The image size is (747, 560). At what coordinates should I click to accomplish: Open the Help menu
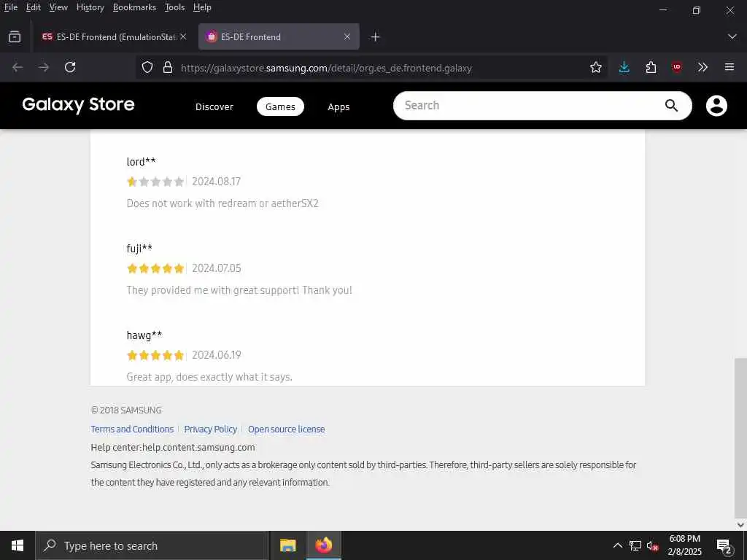[x=202, y=7]
